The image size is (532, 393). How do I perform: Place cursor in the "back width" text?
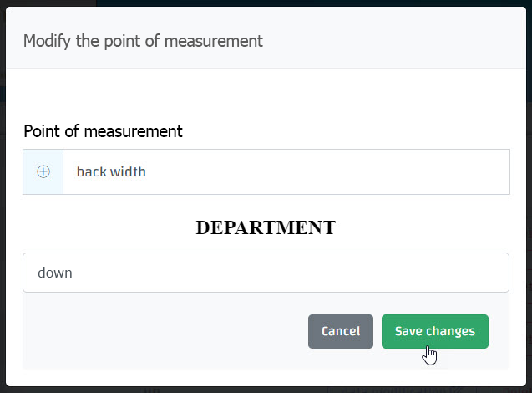pos(111,171)
